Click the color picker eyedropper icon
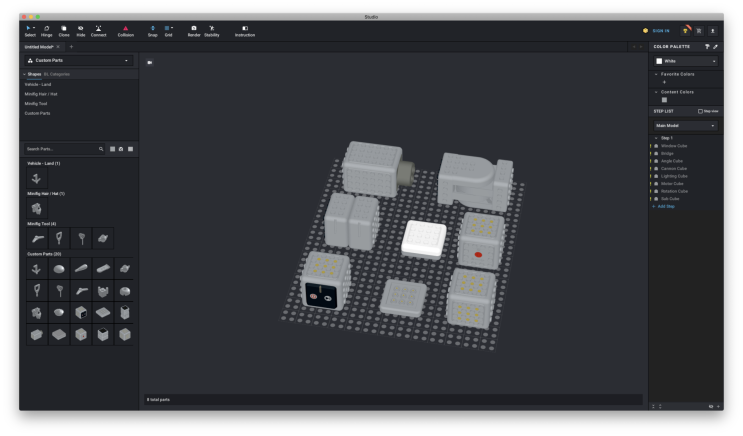 point(715,47)
